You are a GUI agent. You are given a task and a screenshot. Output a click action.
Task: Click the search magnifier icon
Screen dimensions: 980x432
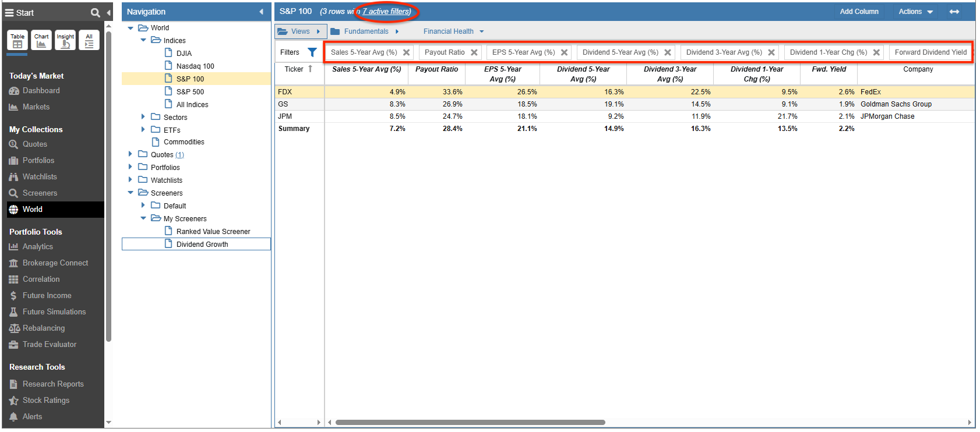coord(95,13)
